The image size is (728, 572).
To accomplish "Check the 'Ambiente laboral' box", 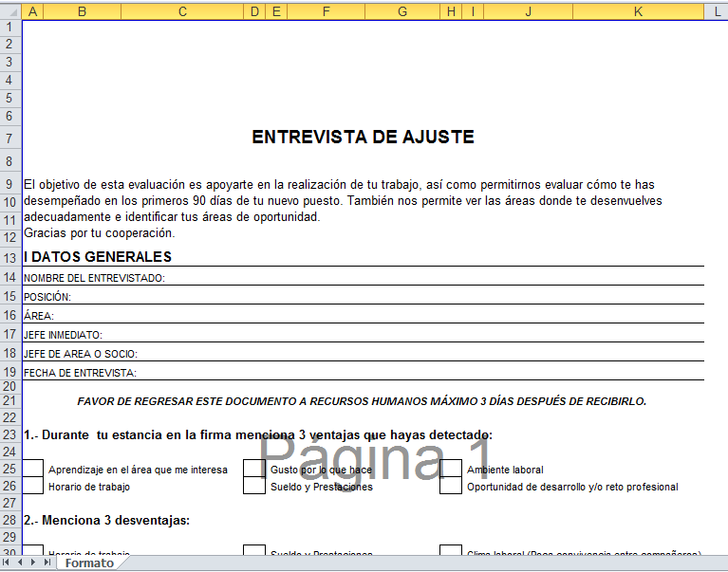I will [x=451, y=469].
